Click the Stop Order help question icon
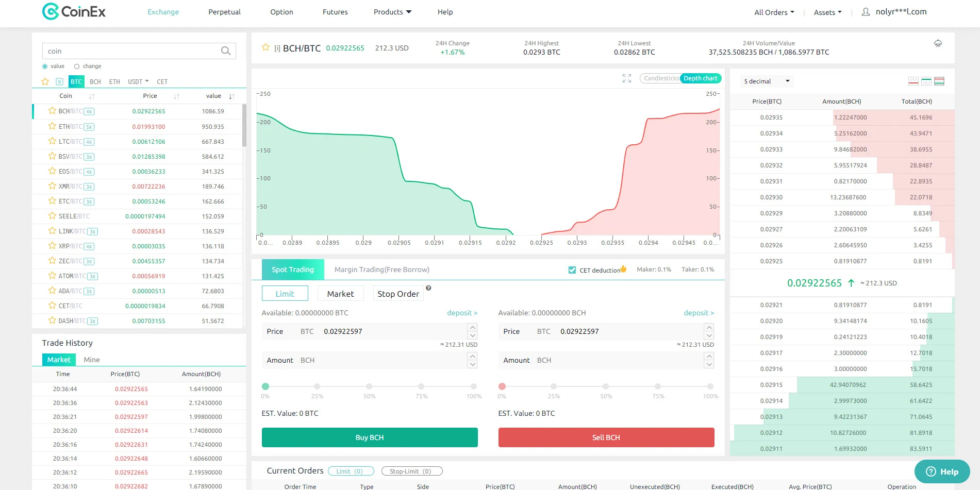Image resolution: width=980 pixels, height=490 pixels. pyautogui.click(x=428, y=288)
